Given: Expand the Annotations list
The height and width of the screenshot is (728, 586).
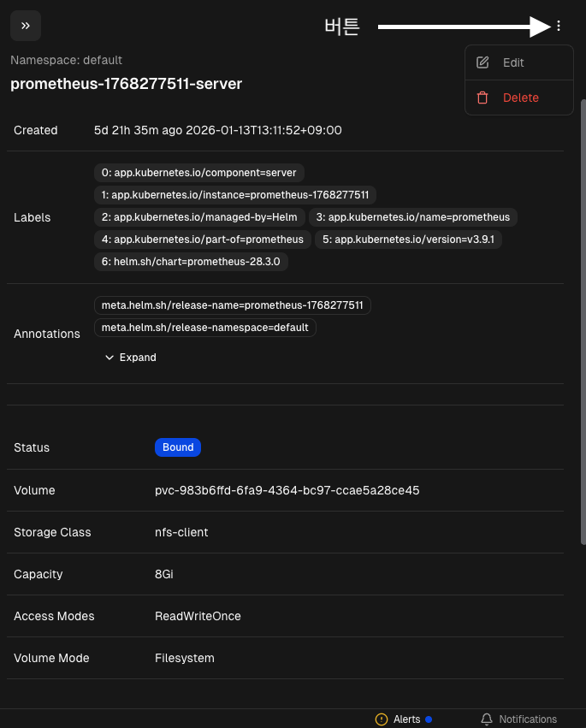Looking at the screenshot, I should click(130, 358).
